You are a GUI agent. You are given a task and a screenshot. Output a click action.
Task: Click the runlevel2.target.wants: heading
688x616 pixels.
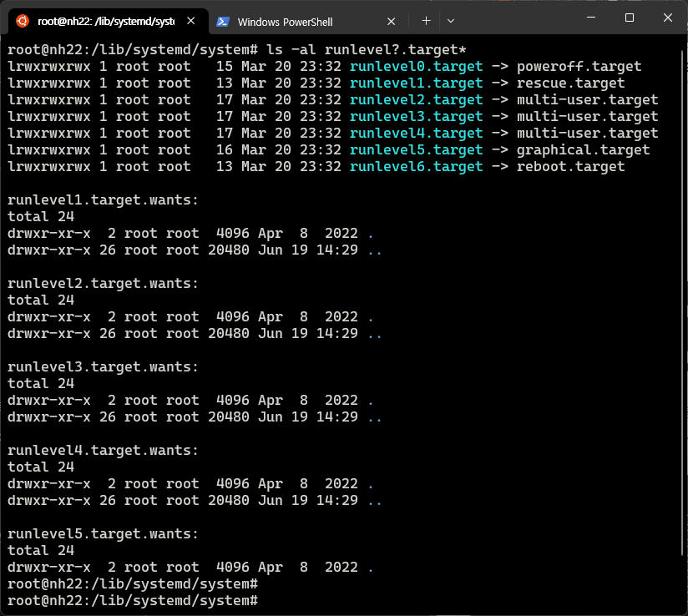[x=103, y=283]
